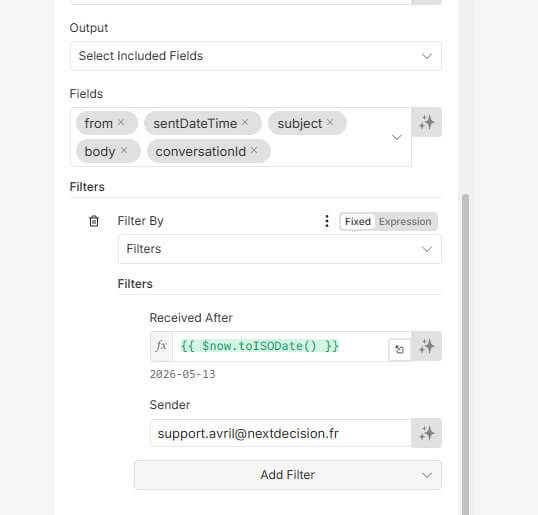Switch Filter By to Fixed mode
The image size is (538, 515).
point(358,221)
